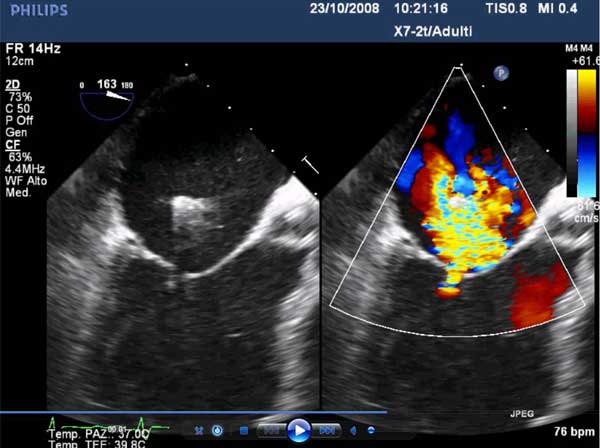Select the underlined CF mode label
The image size is (600, 448).
click(13, 143)
